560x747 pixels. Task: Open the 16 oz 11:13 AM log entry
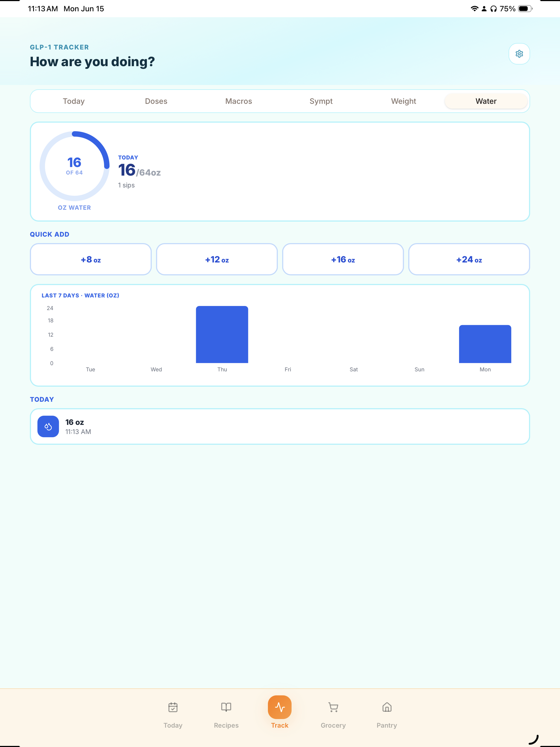[x=280, y=427]
